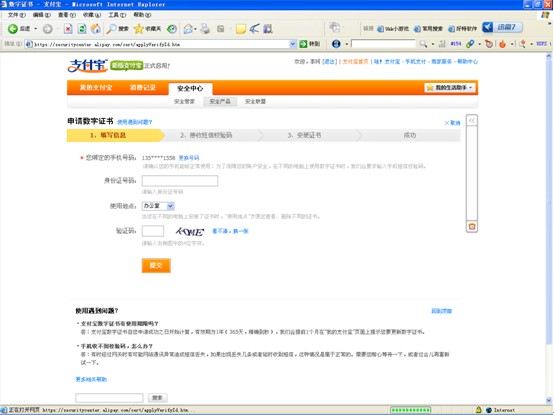The image size is (554, 415).
Task: Click the search button next to help box
Action: [157, 398]
